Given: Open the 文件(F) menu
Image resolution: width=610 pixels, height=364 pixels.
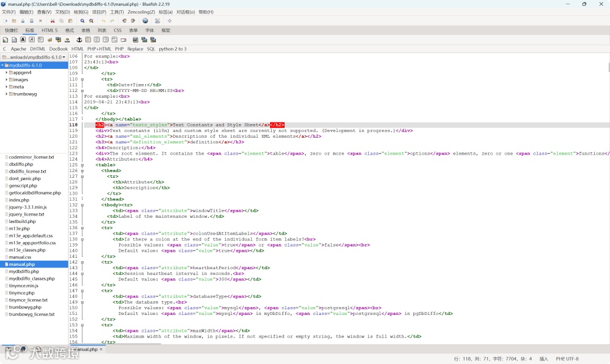Looking at the screenshot, I should pos(8,12).
